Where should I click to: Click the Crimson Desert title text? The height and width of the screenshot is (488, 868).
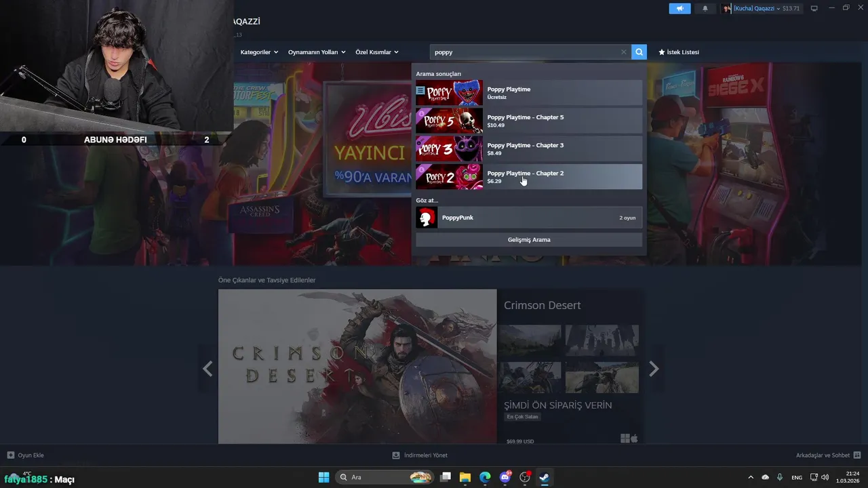click(x=542, y=306)
